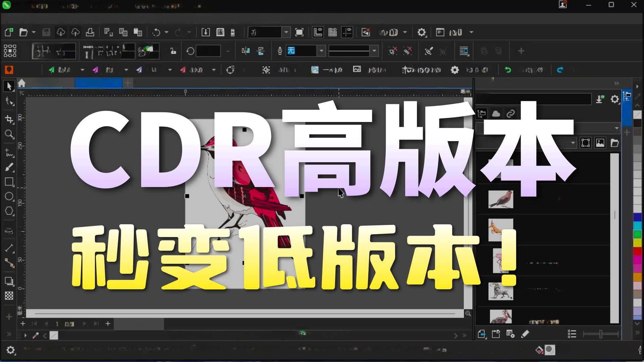
Task: Enable thumbnail view in the Assets panel
Action: click(x=599, y=143)
